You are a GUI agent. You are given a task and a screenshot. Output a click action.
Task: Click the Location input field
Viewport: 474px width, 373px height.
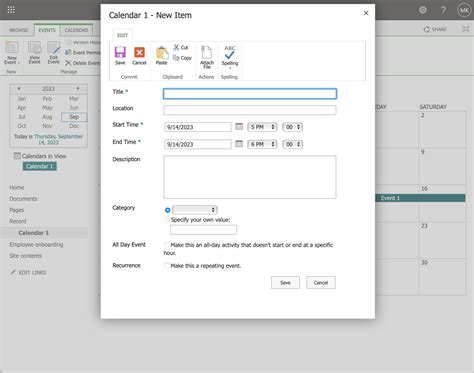pyautogui.click(x=250, y=110)
